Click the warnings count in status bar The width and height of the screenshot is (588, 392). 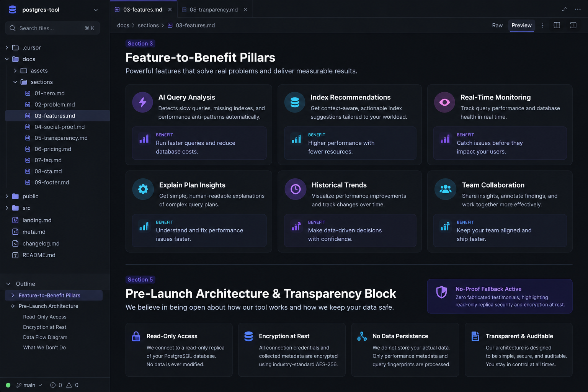(x=72, y=385)
